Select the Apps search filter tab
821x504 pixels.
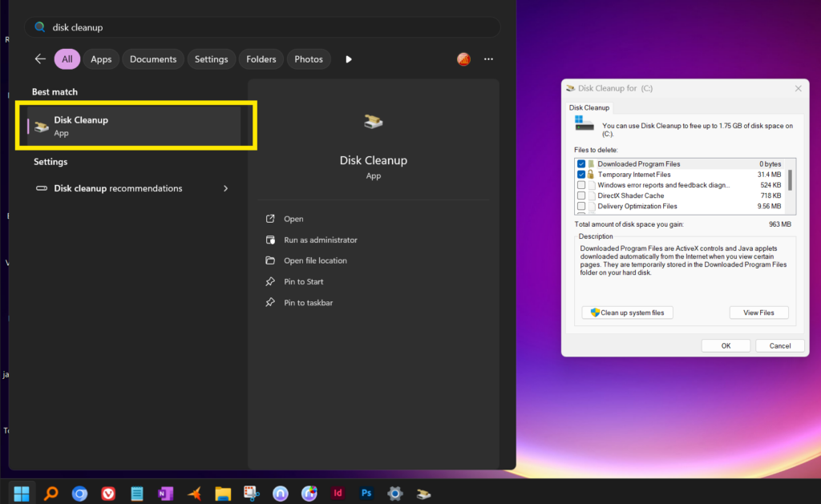101,59
